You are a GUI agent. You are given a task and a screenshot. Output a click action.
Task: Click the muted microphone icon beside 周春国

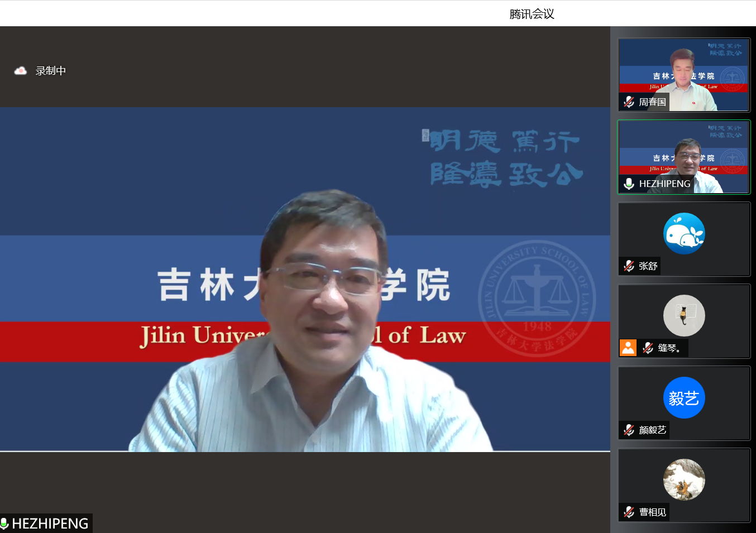pyautogui.click(x=629, y=102)
